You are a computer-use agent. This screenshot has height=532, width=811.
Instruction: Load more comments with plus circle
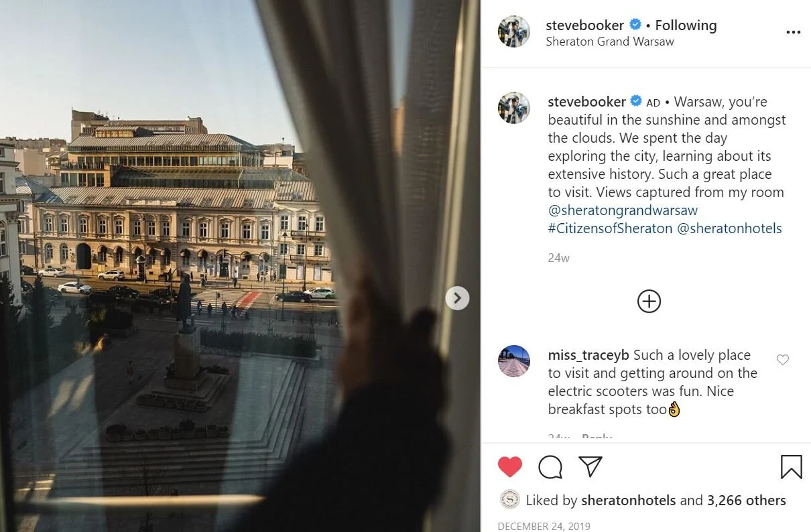point(649,302)
